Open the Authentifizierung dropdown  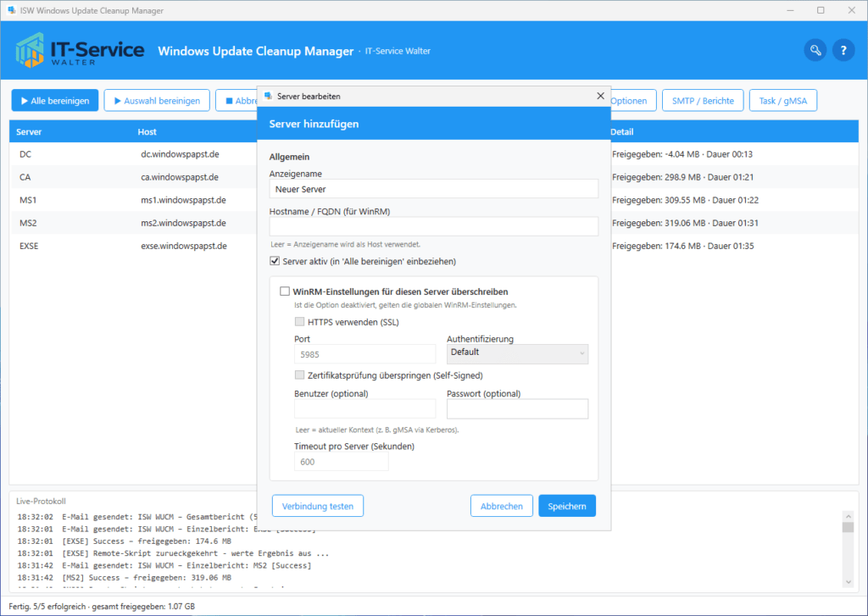click(517, 353)
